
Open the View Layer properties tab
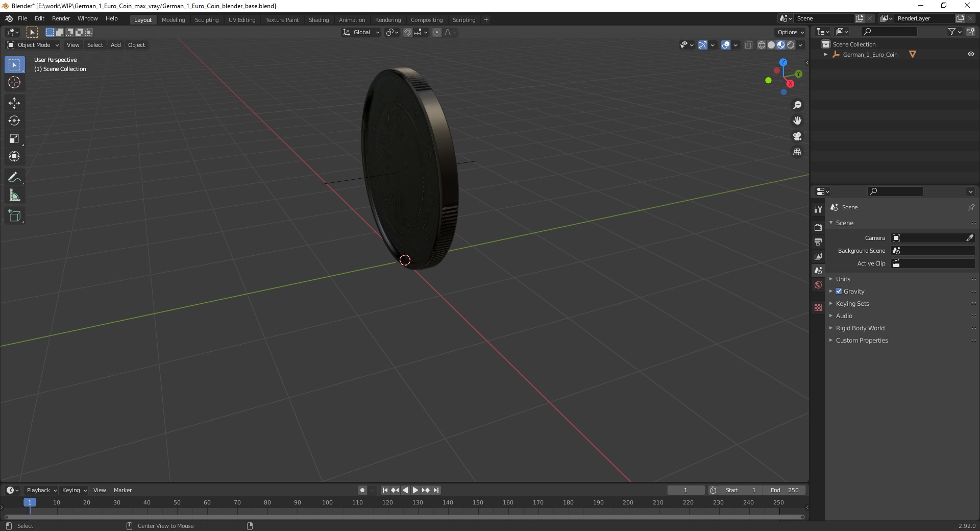[818, 256]
